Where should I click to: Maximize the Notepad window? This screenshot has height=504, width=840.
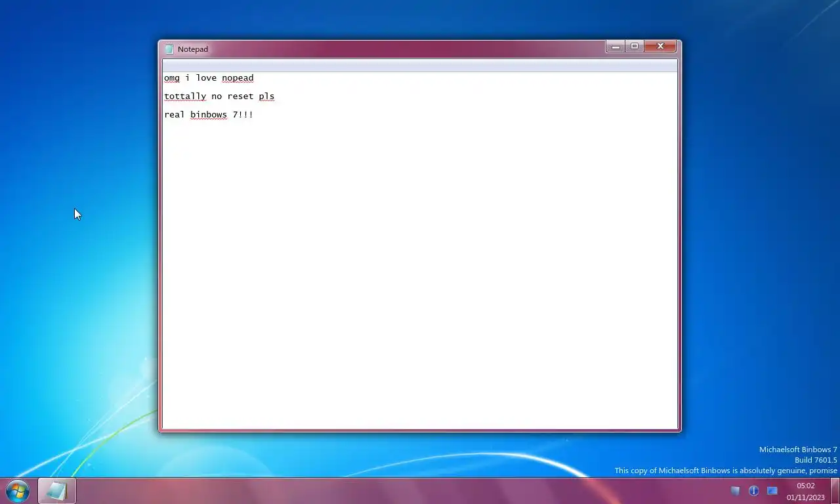pos(634,47)
